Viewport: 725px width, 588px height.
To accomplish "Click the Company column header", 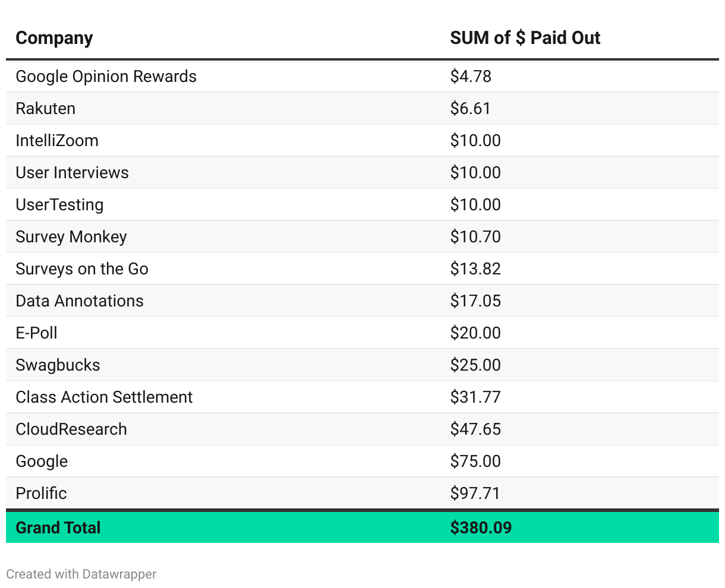I will (x=54, y=38).
